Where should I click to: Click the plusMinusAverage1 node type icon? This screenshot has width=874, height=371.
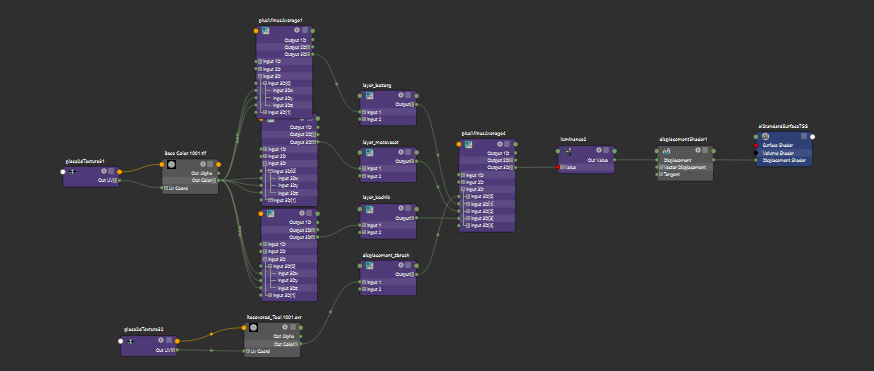coord(265,31)
